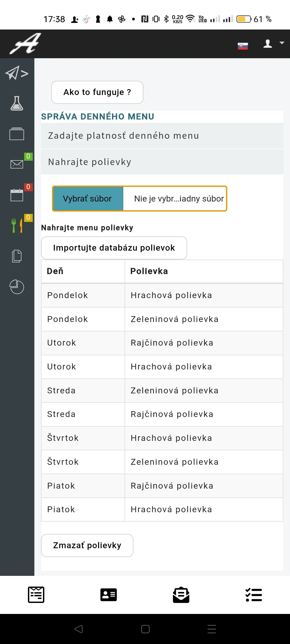Open the calendar sidebar icon
Image resolution: width=290 pixels, height=644 pixels.
coord(17,195)
